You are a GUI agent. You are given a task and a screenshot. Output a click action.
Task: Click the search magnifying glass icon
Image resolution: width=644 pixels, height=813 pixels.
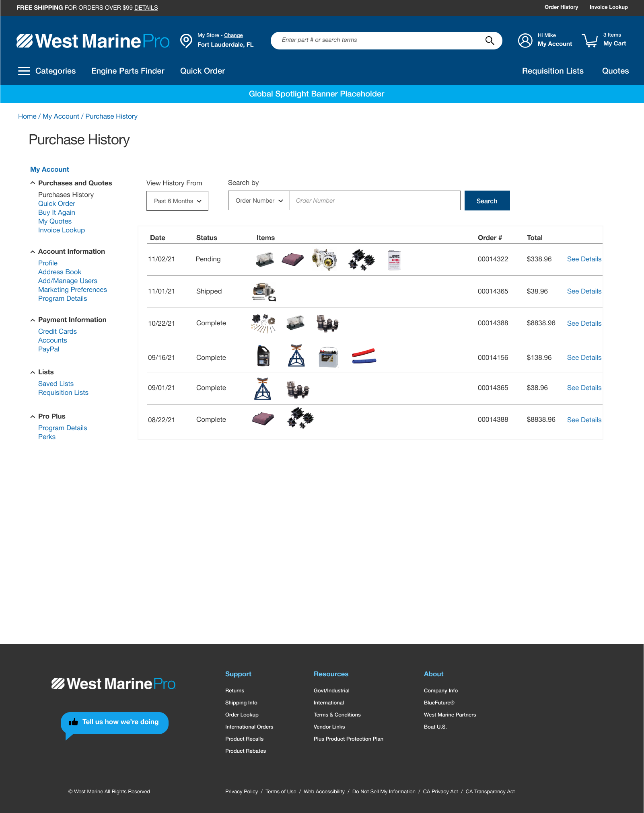[x=490, y=41]
